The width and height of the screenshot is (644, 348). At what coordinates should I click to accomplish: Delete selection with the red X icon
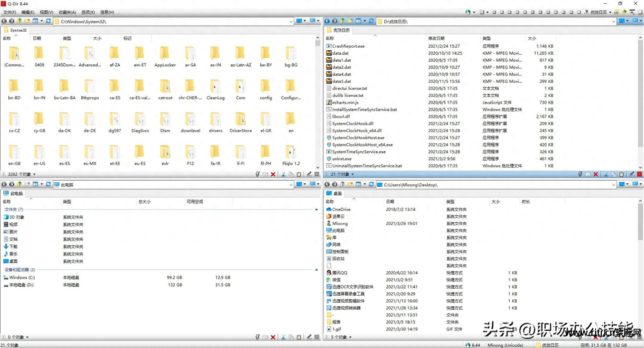pos(273,174)
